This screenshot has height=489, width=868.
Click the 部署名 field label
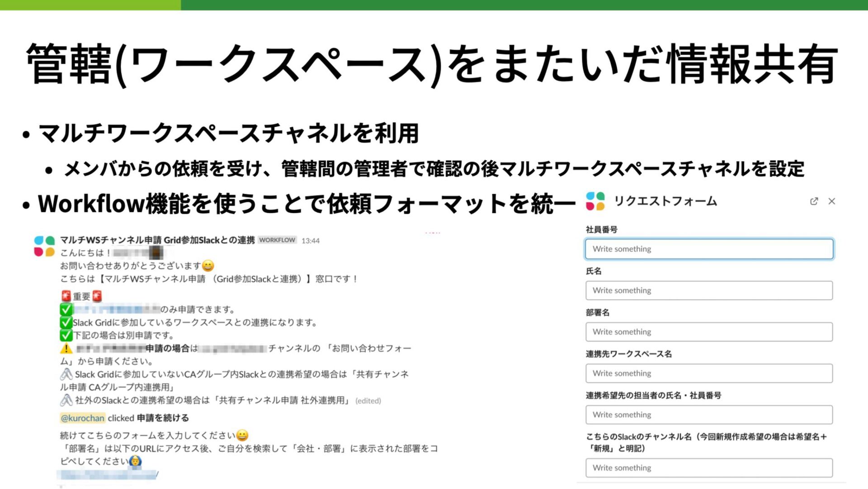(598, 313)
